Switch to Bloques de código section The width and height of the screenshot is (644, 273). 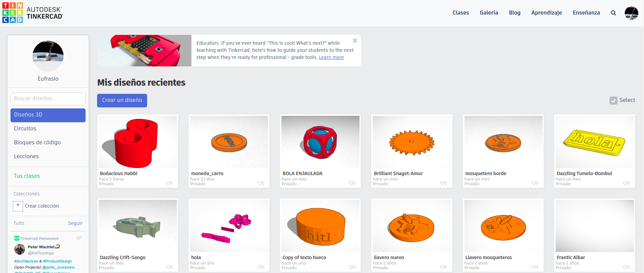tap(37, 143)
